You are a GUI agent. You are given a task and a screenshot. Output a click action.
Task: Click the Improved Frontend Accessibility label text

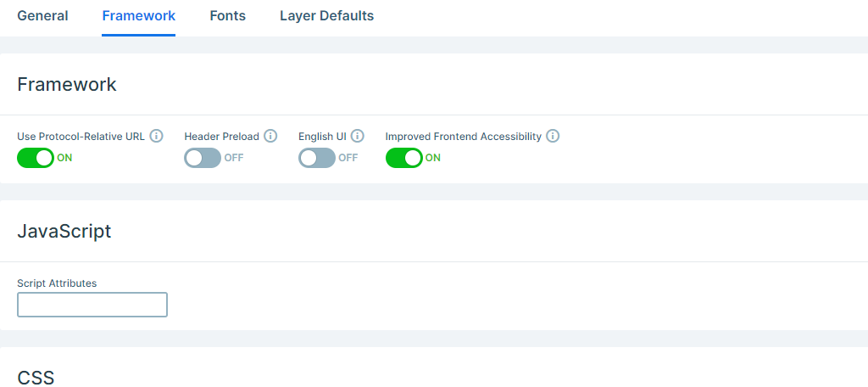click(x=464, y=137)
